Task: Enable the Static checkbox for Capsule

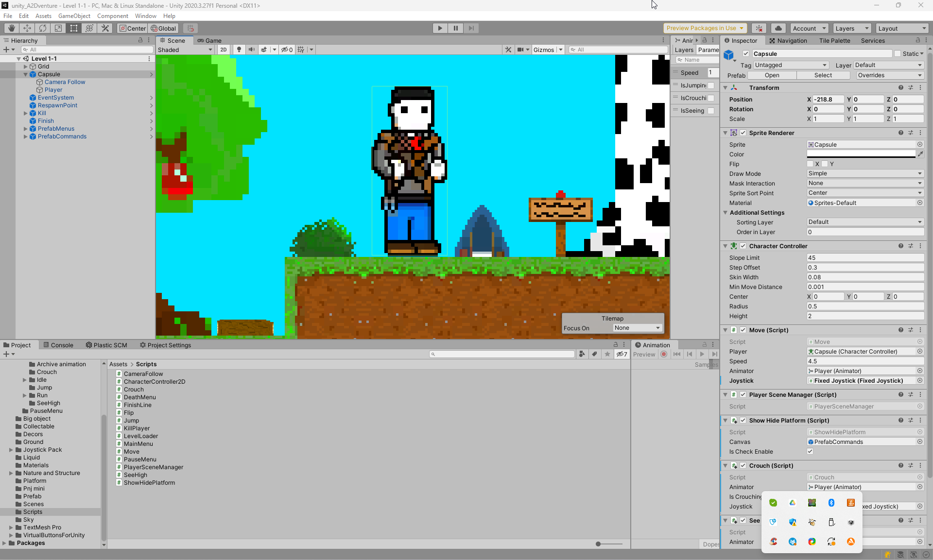Action: click(898, 54)
